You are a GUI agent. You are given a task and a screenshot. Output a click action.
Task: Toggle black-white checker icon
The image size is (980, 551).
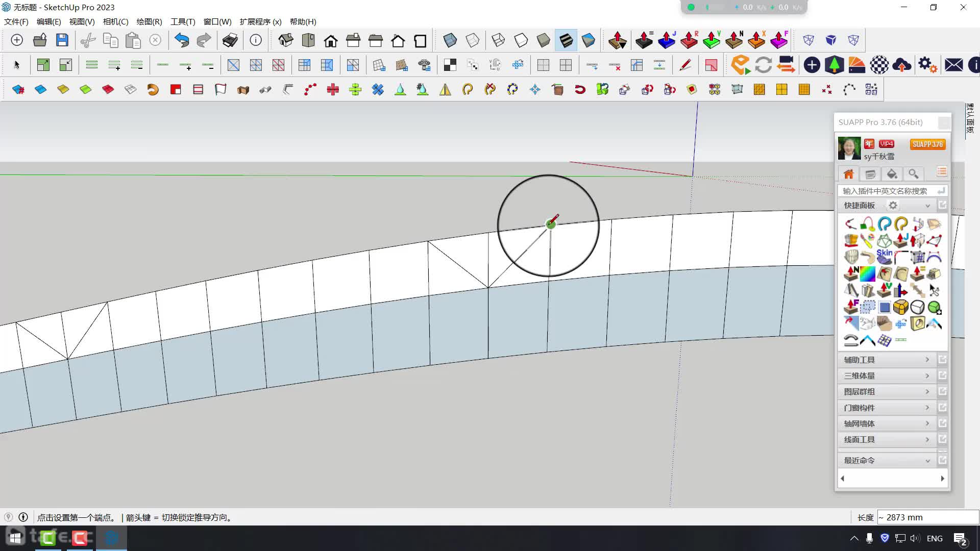[450, 65]
